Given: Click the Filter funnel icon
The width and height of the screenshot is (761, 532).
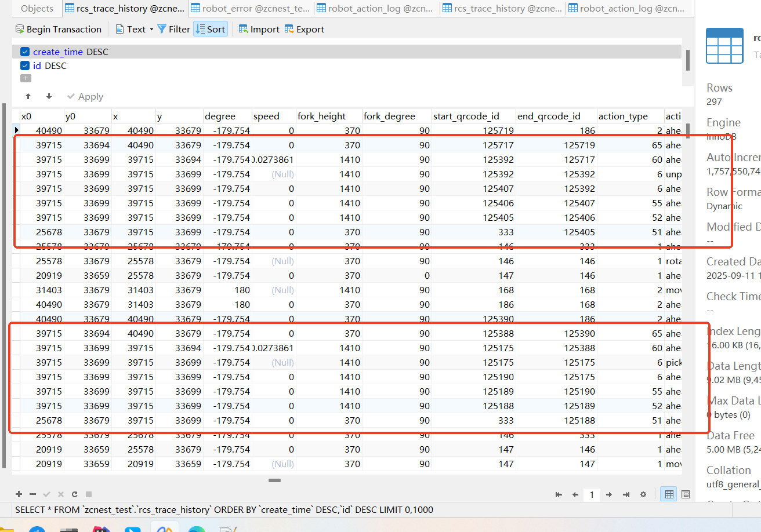Looking at the screenshot, I should [x=162, y=29].
